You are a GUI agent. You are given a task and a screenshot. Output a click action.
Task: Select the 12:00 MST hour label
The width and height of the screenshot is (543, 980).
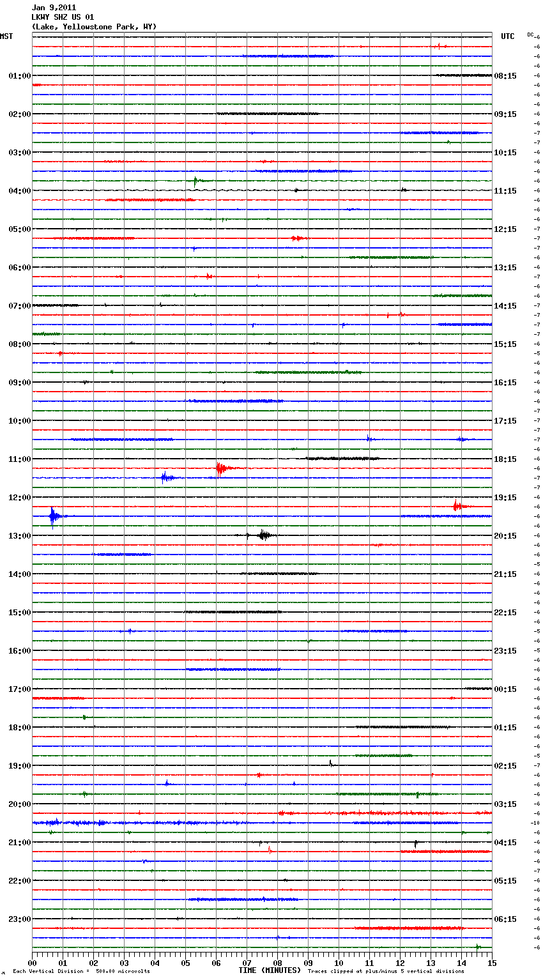(x=20, y=498)
